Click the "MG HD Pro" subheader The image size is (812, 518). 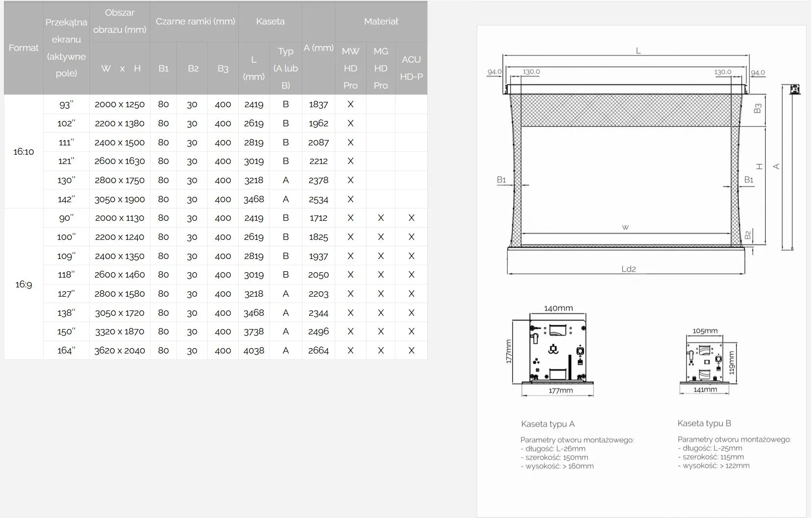[381, 68]
